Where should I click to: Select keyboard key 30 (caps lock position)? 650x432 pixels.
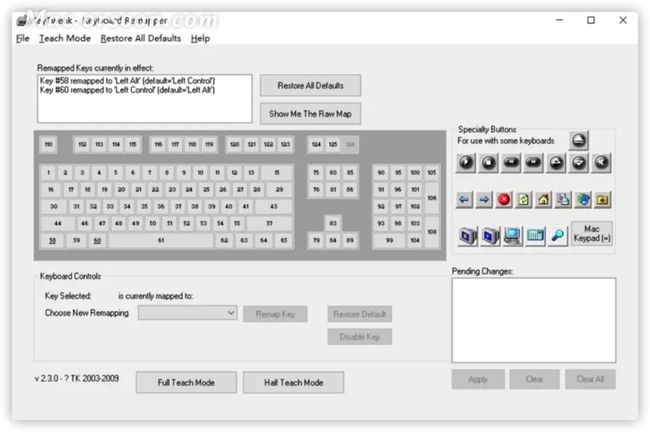pos(54,206)
